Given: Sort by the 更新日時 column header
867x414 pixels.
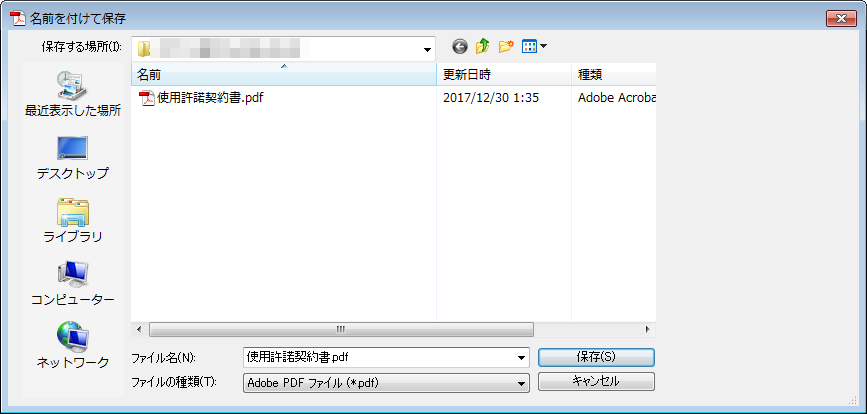Looking at the screenshot, I should point(504,75).
